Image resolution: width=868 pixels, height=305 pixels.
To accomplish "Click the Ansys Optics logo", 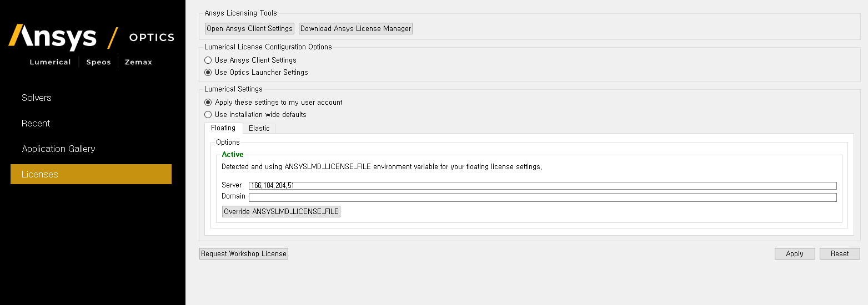I will (91, 38).
